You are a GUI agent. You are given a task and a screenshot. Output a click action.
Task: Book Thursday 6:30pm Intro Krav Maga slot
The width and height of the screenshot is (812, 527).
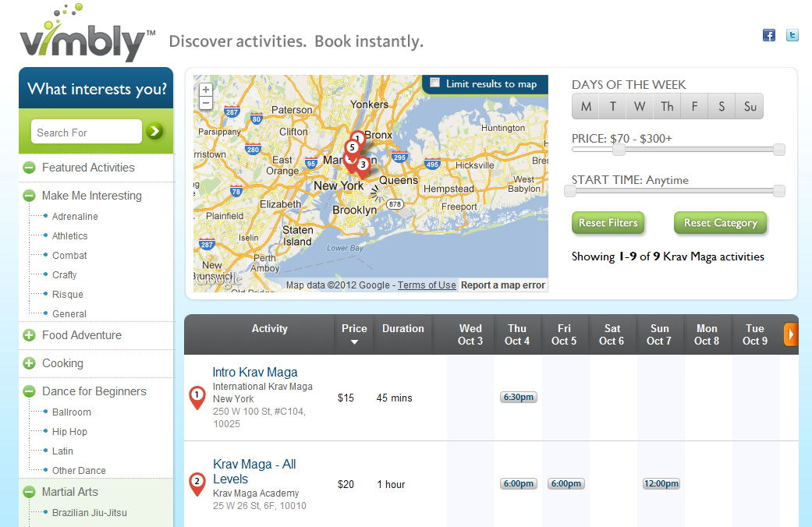click(x=519, y=397)
